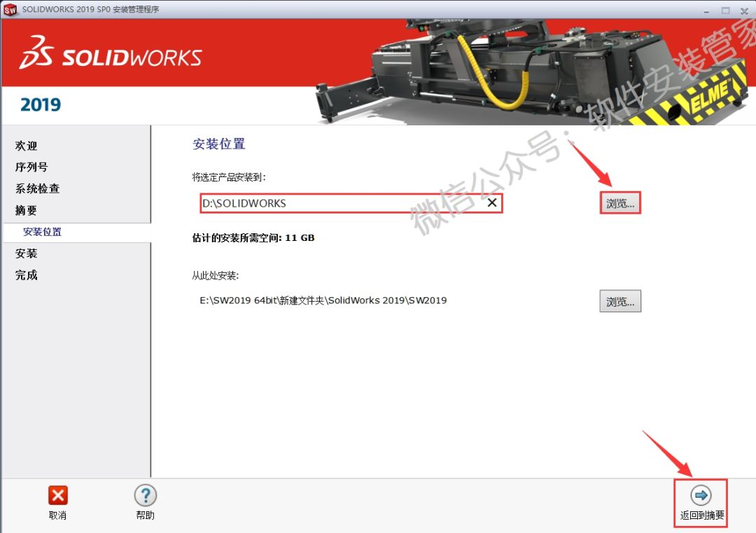The image size is (756, 533).
Task: Jump to the 安装 step in sidebar
Action: (x=27, y=254)
